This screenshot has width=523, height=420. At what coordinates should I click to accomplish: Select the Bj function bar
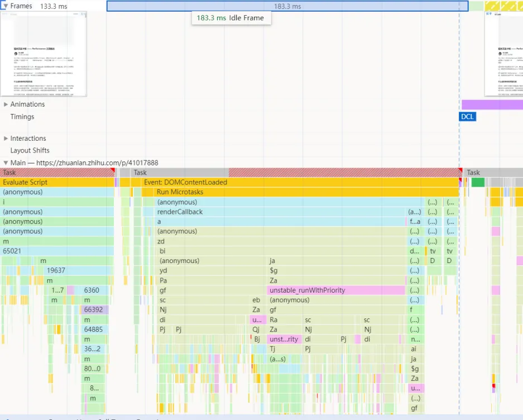click(259, 339)
